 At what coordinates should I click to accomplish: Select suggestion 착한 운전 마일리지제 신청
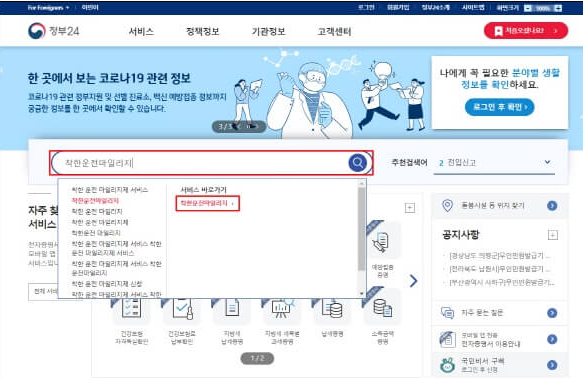(x=107, y=284)
